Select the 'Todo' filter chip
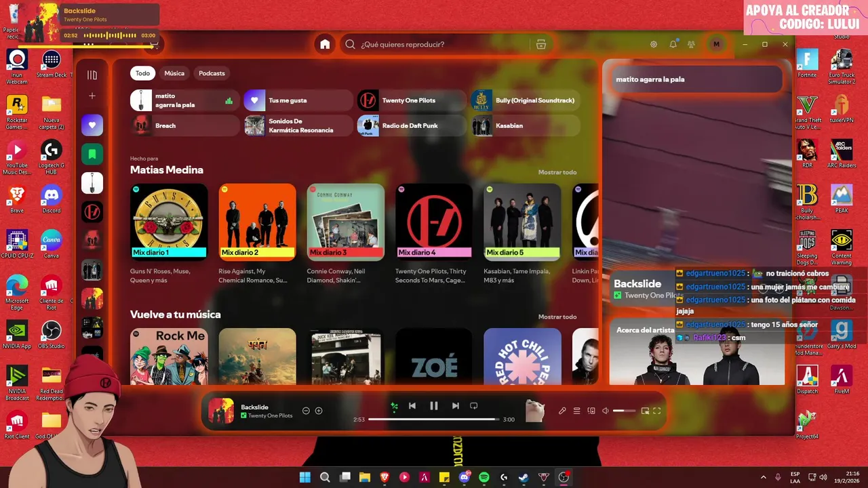The height and width of the screenshot is (488, 868). [142, 73]
